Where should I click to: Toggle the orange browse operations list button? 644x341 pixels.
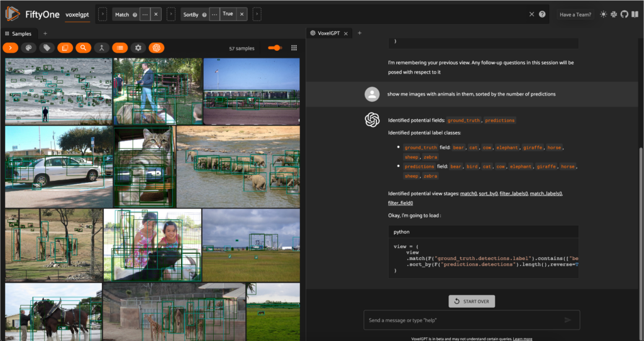(x=120, y=48)
